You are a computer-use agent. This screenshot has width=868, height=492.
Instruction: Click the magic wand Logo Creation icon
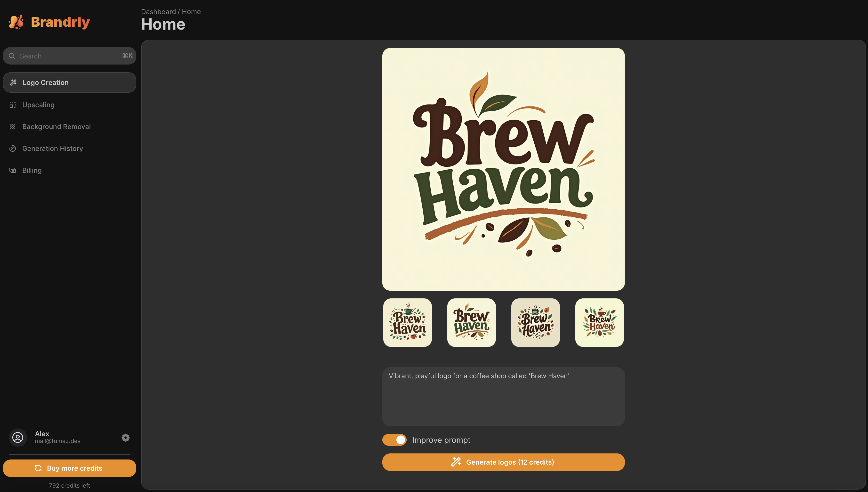coord(13,82)
